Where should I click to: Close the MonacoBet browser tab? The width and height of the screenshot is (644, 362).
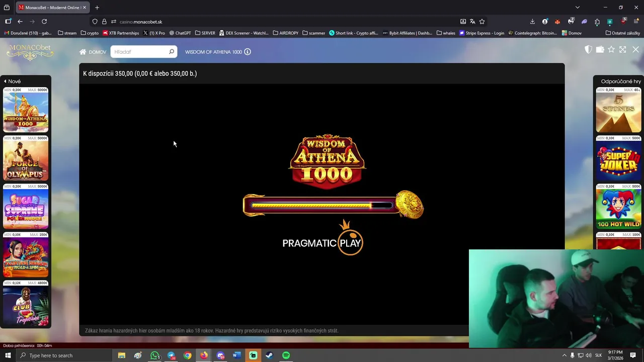pos(85,8)
